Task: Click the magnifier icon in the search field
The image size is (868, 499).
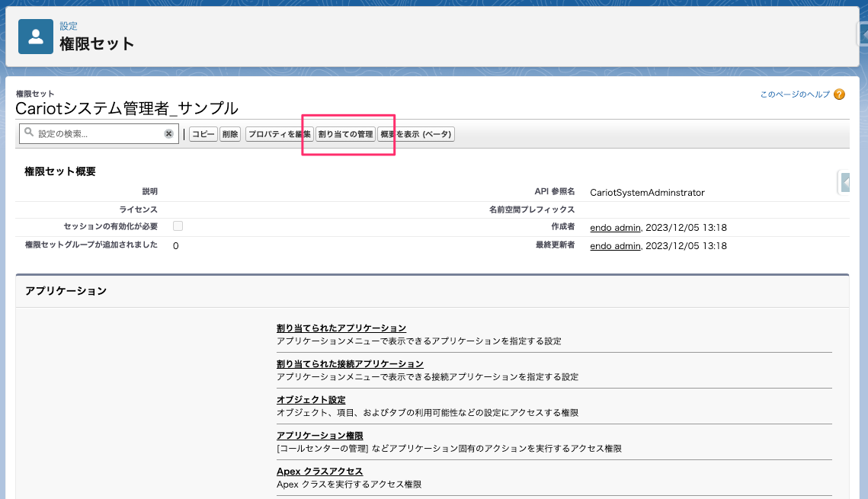Action: click(x=29, y=133)
